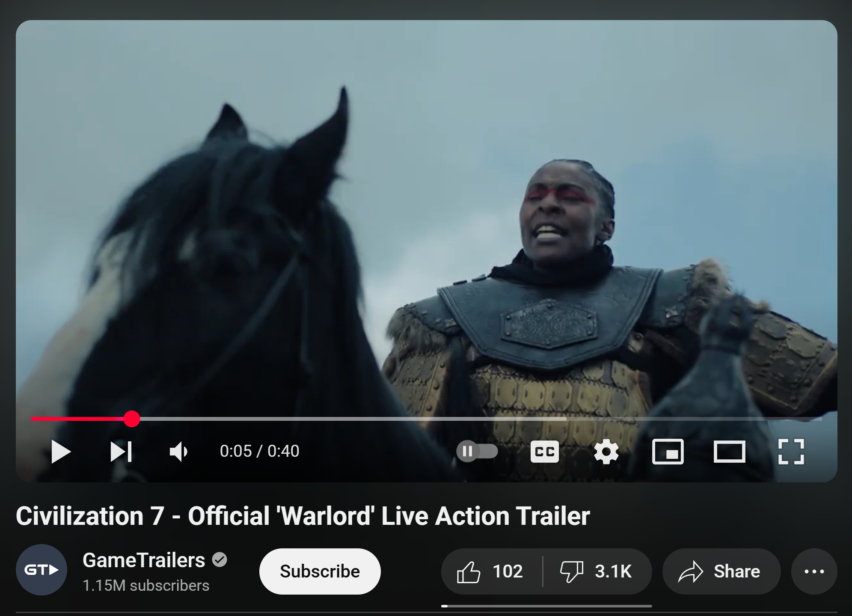Open the GameTrailers channel avatar

[x=41, y=570]
